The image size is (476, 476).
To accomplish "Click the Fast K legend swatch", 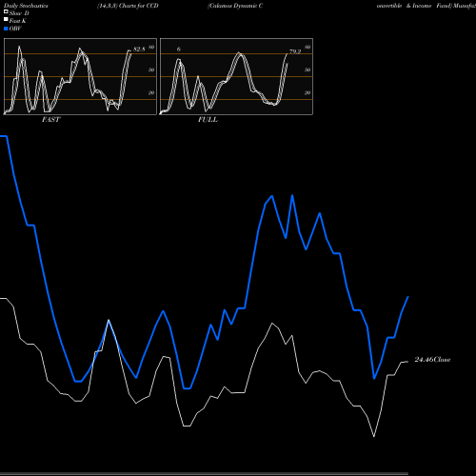I will (6, 20).
